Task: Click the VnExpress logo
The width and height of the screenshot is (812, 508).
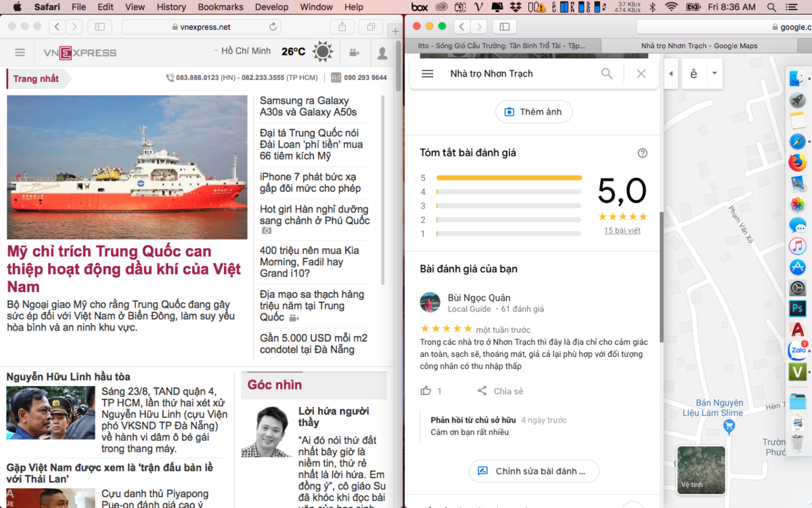Action: (x=80, y=53)
